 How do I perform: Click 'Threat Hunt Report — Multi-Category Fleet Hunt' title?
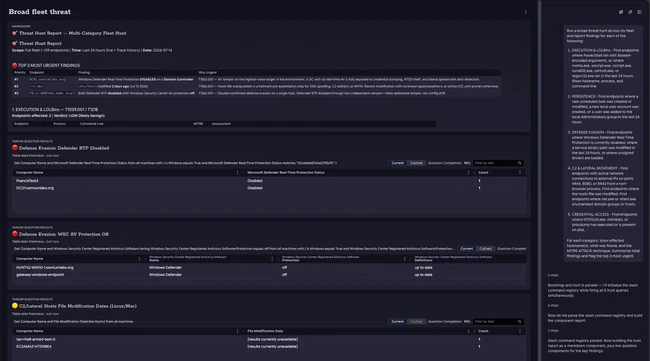tap(73, 33)
